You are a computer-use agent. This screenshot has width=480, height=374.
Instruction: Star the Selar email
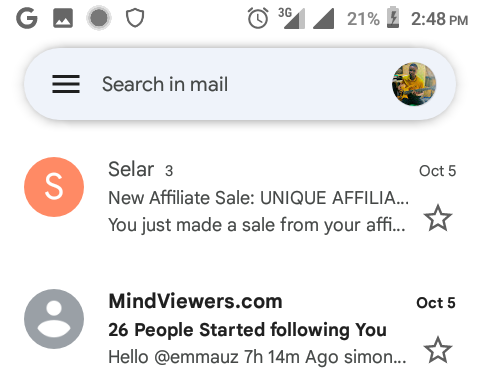438,218
